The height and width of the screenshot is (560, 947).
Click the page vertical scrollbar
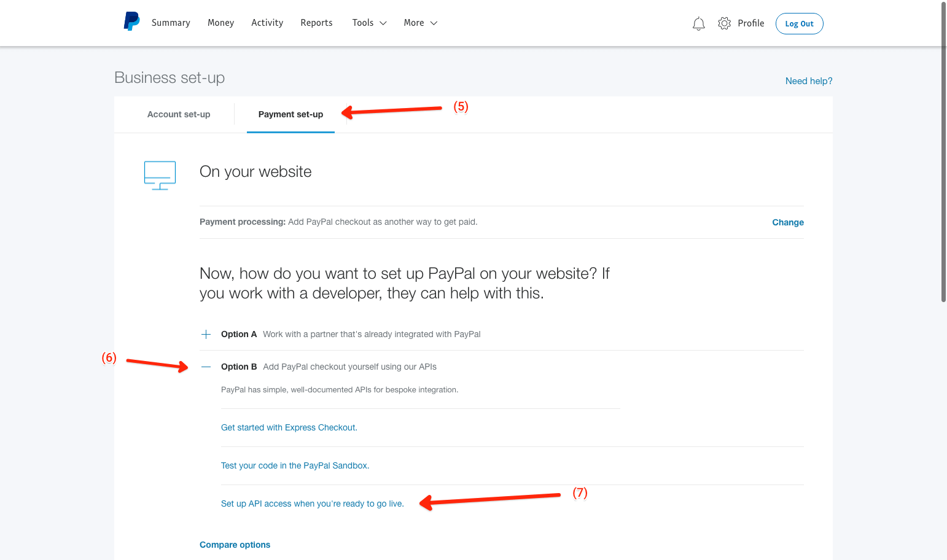click(x=944, y=152)
